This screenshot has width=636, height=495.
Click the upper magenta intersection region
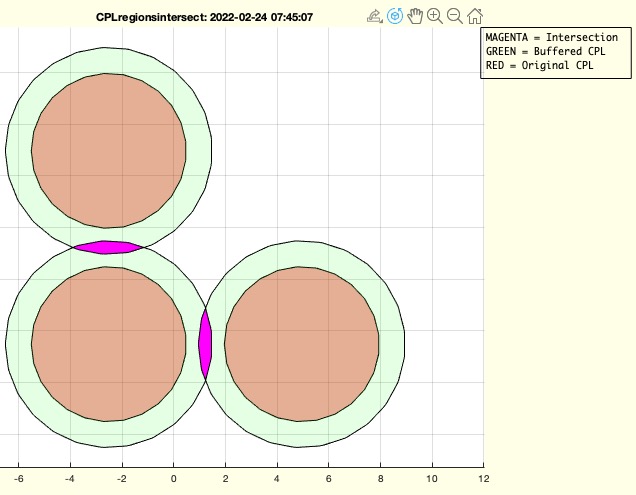(109, 247)
